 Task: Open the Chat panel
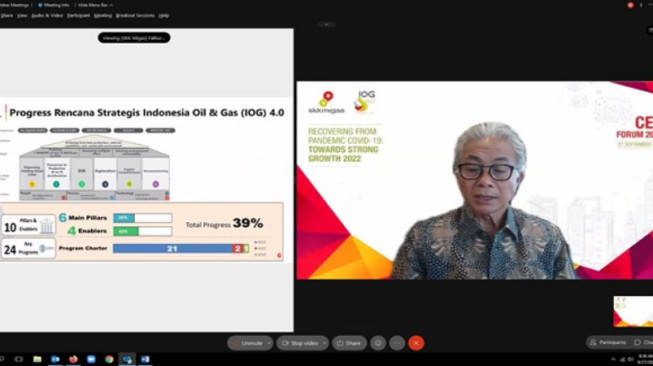[643, 342]
